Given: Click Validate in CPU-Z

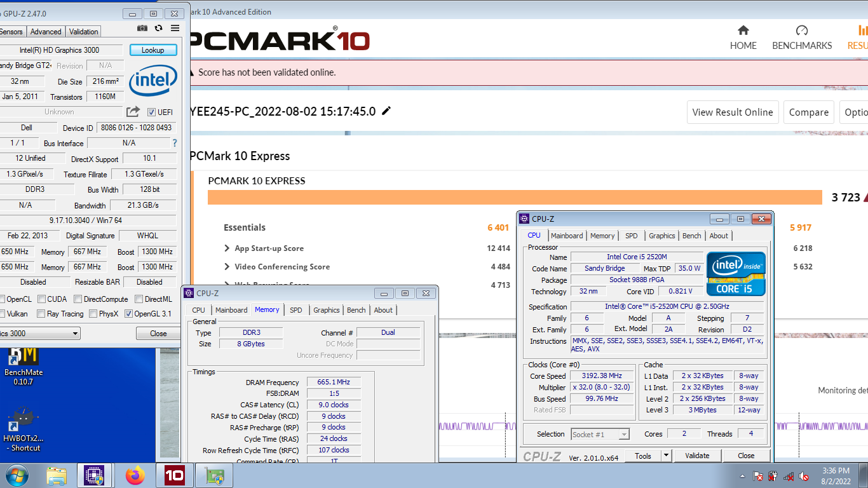Looking at the screenshot, I should [697, 456].
